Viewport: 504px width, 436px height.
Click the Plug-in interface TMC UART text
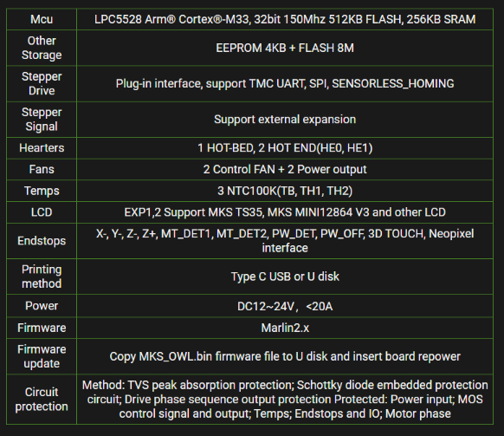click(x=285, y=84)
